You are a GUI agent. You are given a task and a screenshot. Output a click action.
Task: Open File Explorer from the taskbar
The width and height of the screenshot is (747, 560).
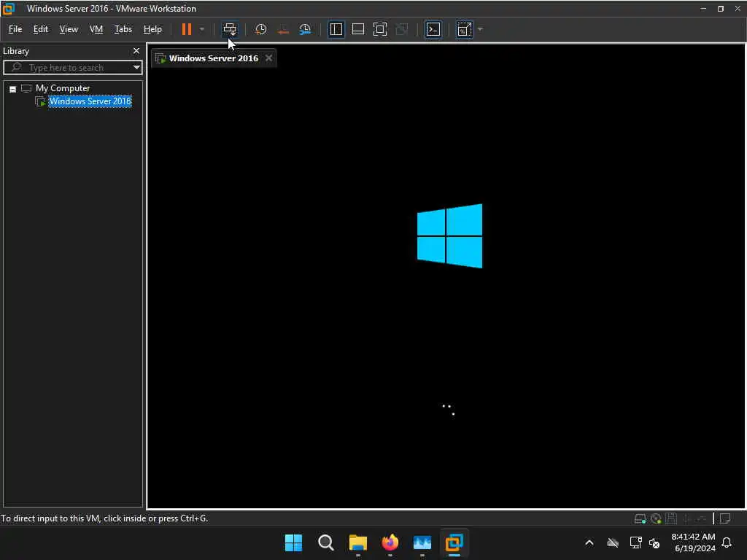tap(357, 542)
